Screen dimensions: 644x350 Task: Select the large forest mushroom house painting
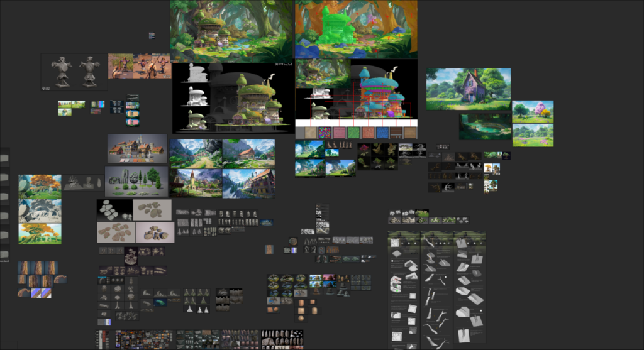(x=231, y=31)
